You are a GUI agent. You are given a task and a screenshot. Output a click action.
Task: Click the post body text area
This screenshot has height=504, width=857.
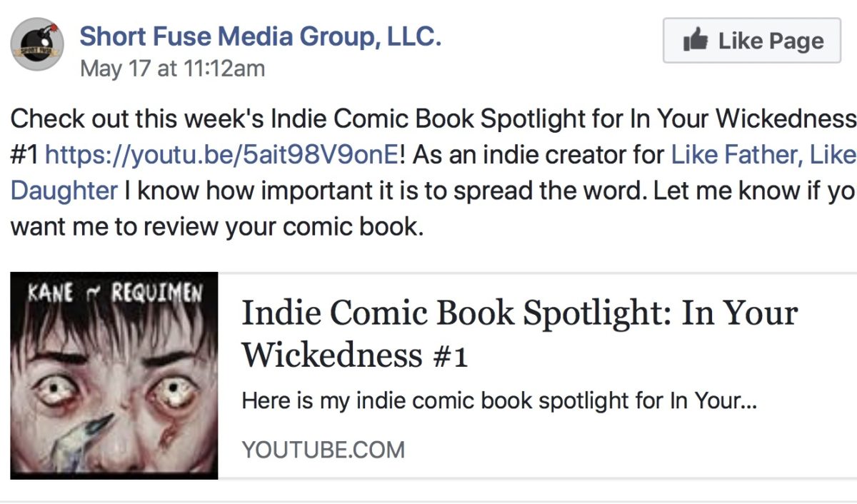coord(357,172)
